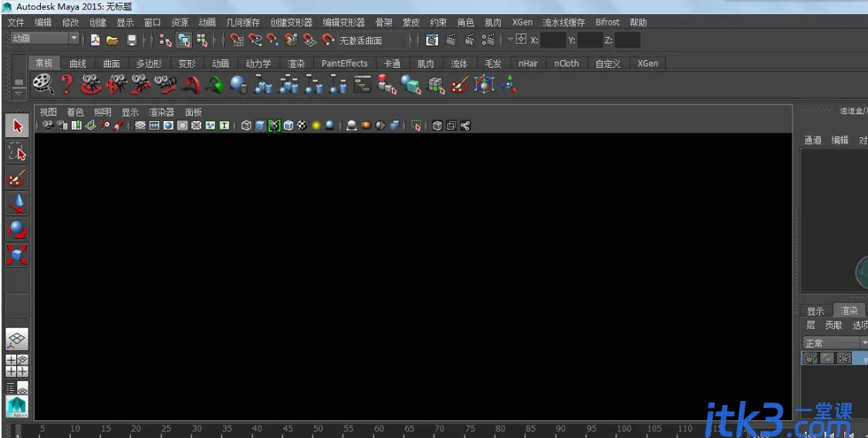Click Render Current Frame clapperboard
Image resolution: width=868 pixels, height=438 pixels.
point(451,40)
